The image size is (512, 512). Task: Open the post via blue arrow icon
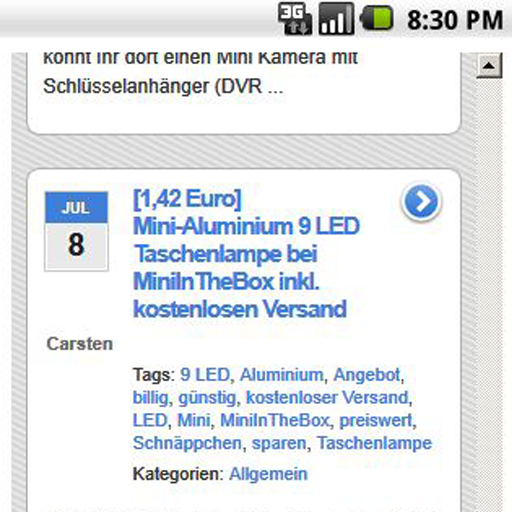(421, 202)
